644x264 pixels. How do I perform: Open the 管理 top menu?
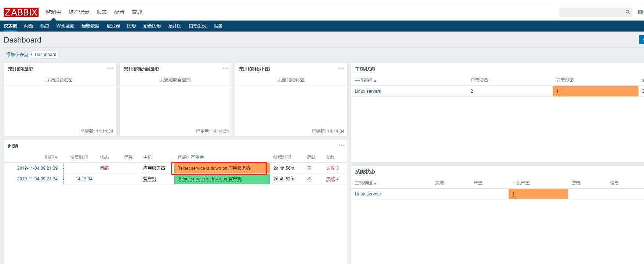click(137, 12)
